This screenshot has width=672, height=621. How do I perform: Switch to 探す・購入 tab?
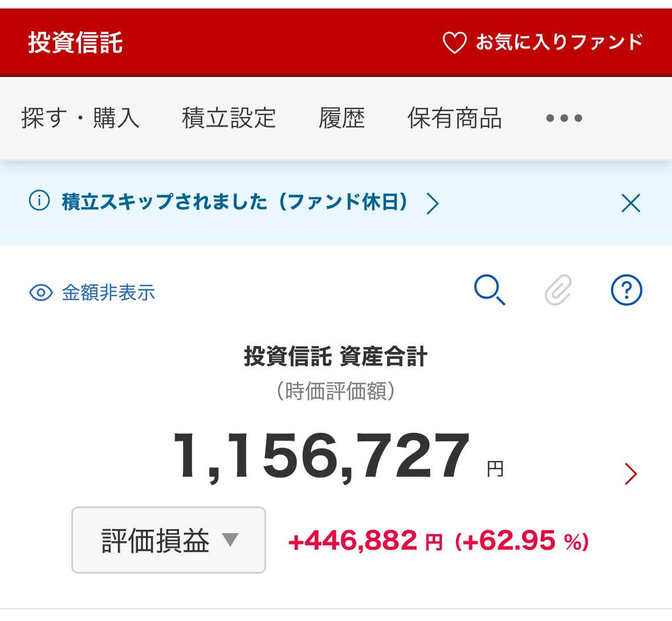click(80, 119)
